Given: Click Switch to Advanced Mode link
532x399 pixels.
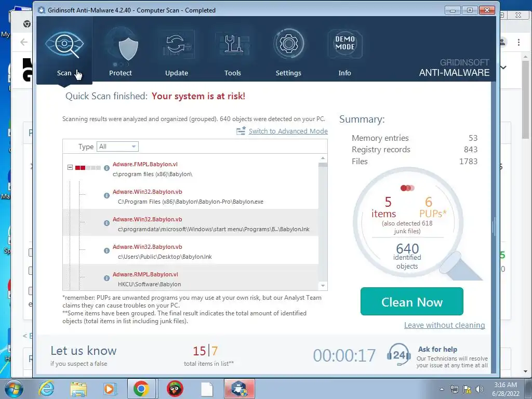Looking at the screenshot, I should tap(288, 131).
